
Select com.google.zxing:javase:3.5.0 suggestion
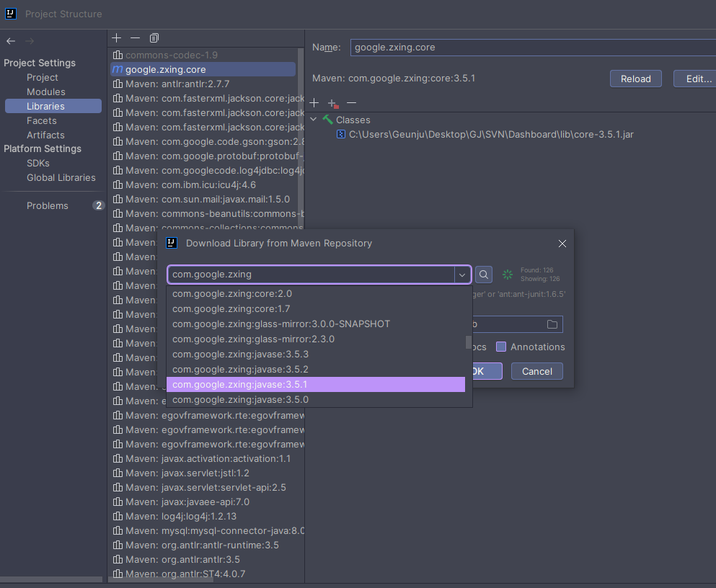click(316, 400)
